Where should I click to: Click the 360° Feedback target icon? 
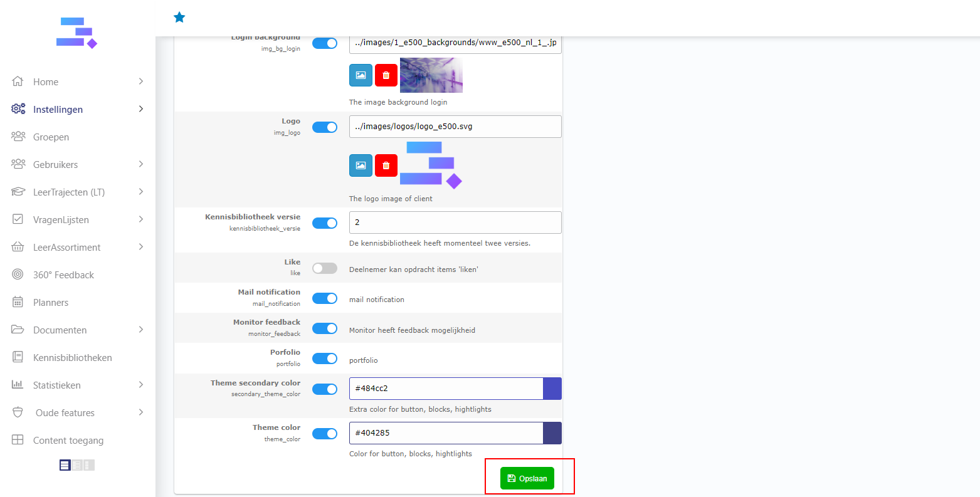pos(18,275)
